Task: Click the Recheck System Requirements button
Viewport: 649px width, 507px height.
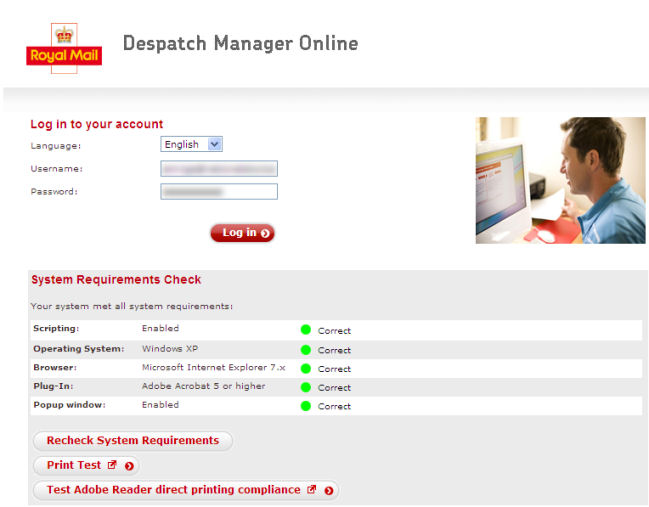Action: (x=133, y=441)
